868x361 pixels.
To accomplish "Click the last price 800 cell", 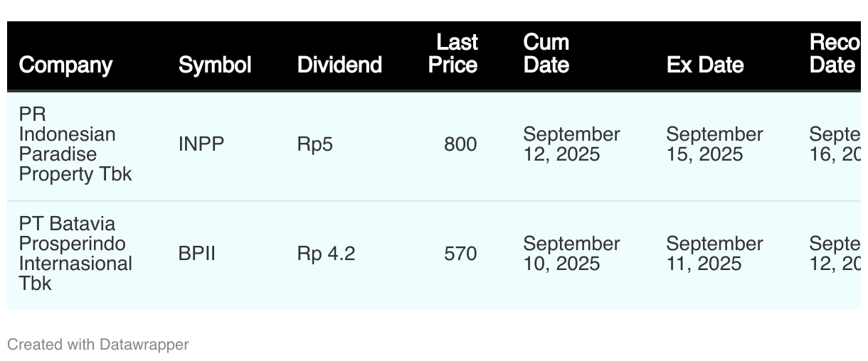I will click(x=460, y=144).
